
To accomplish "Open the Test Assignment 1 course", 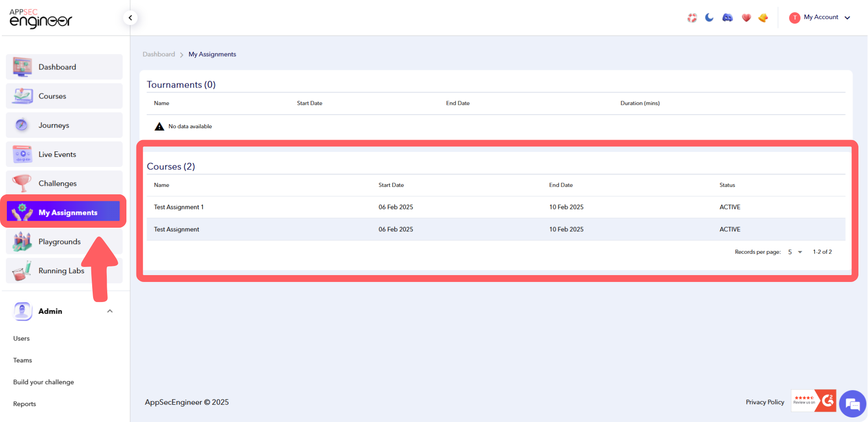I will (x=178, y=207).
